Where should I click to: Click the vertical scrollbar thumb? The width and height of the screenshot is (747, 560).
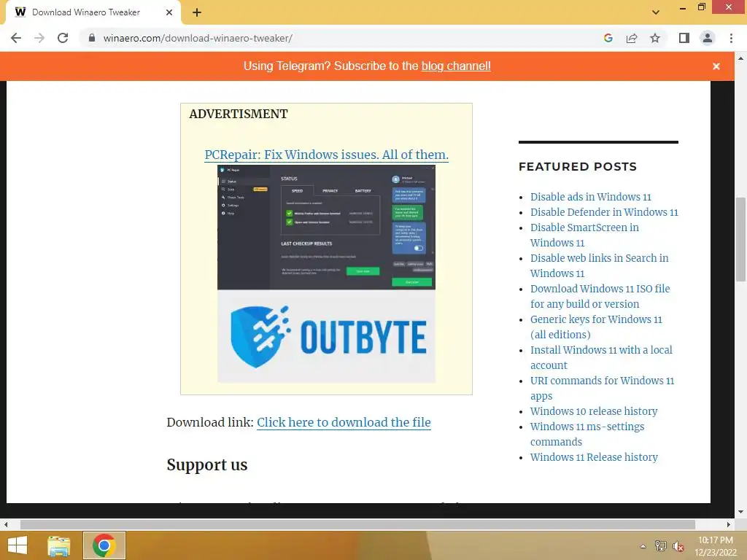740,239
